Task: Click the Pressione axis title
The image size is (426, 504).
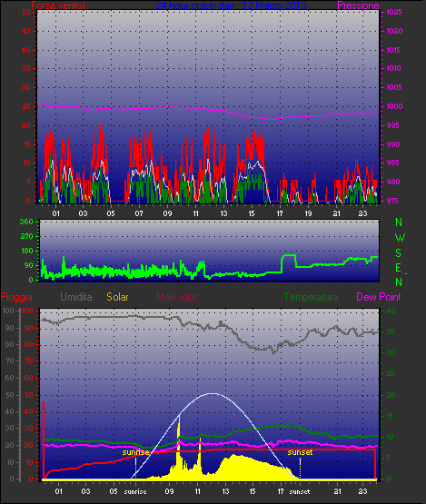Action: (x=358, y=5)
